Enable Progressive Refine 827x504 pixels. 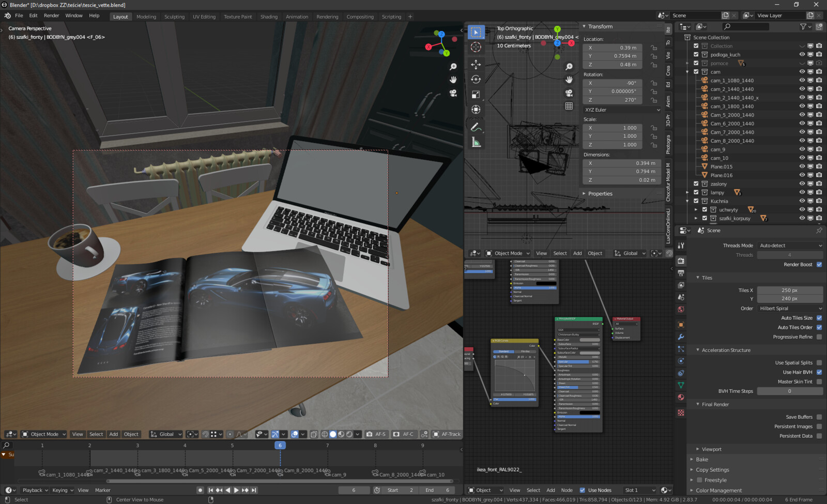tap(819, 337)
